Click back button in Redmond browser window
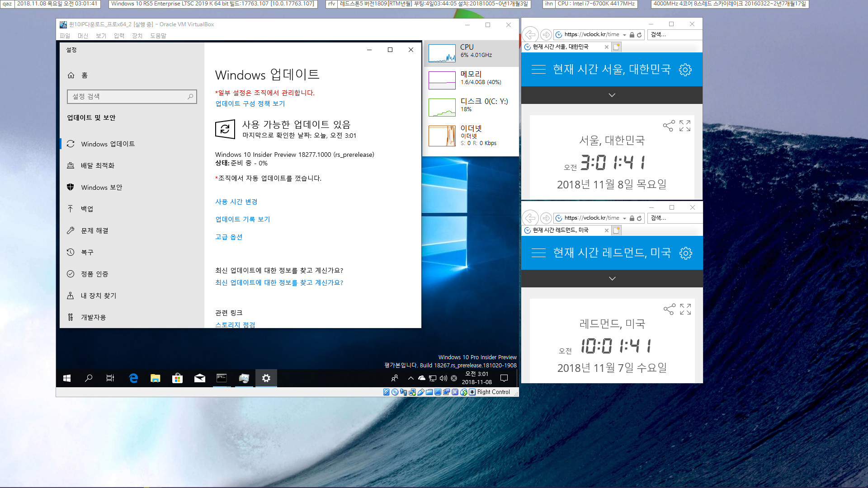 point(530,218)
